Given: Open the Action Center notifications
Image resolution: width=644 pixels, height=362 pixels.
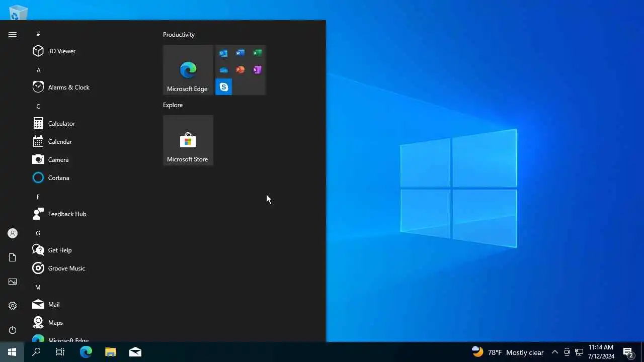Looking at the screenshot, I should pos(628,352).
